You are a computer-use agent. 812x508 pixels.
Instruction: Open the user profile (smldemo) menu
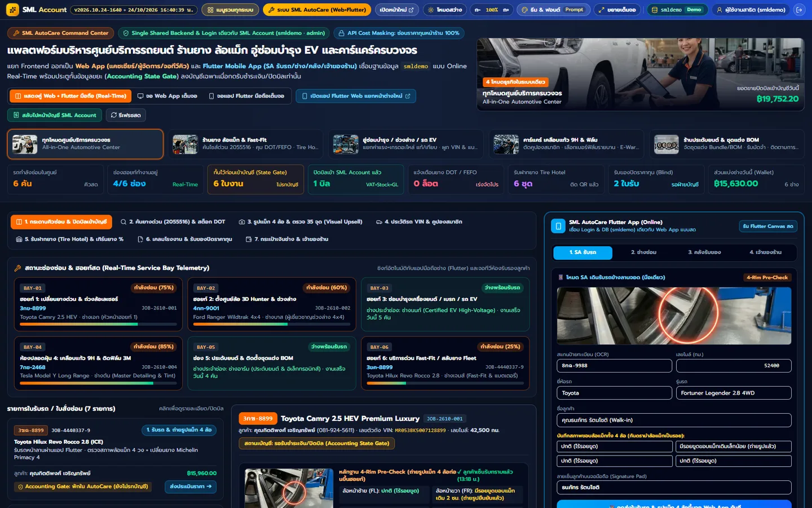coord(751,10)
